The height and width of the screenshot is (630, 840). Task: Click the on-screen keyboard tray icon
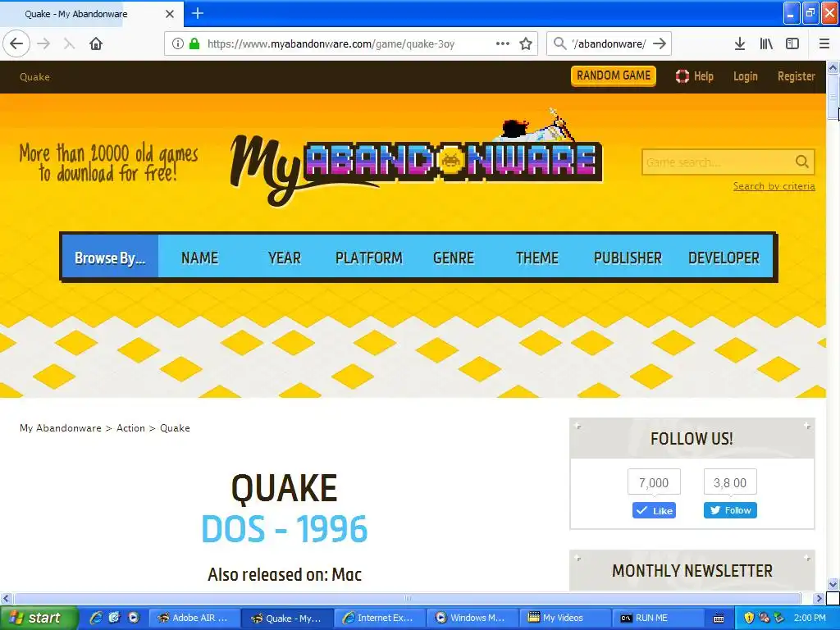(x=719, y=619)
